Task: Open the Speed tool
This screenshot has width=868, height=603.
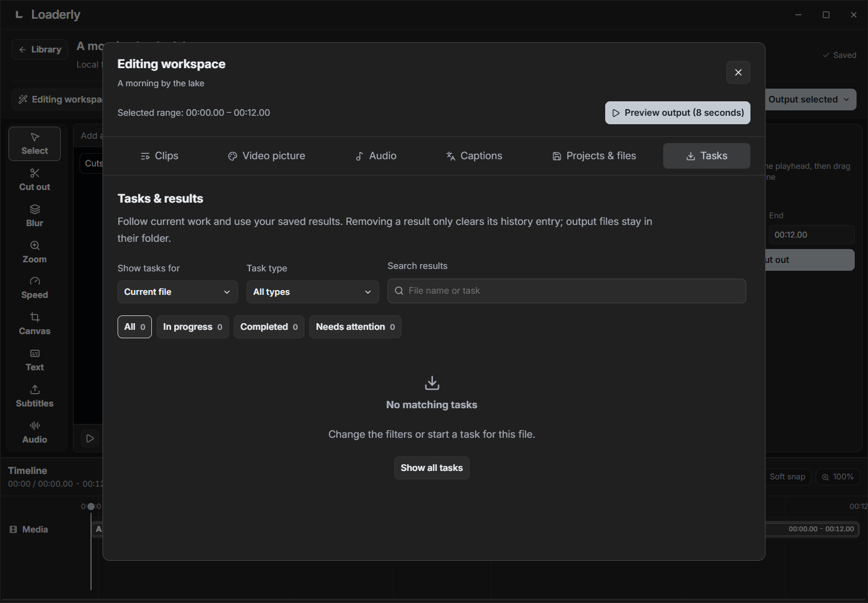Action: pyautogui.click(x=34, y=288)
